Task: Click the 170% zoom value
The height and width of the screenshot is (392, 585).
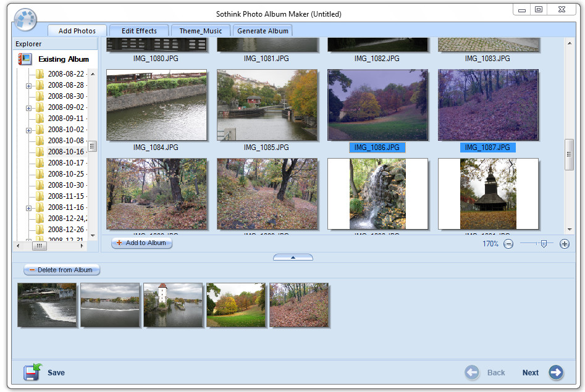Action: [x=490, y=244]
